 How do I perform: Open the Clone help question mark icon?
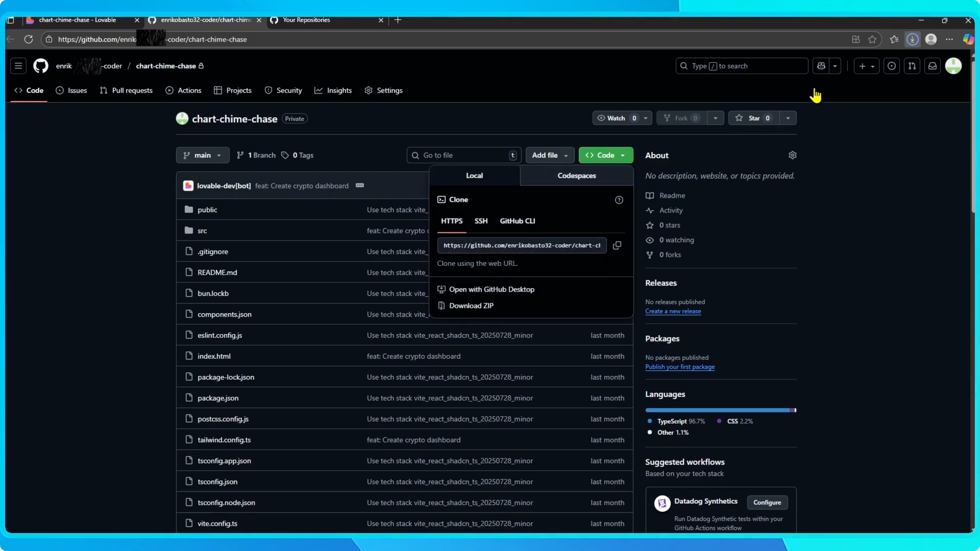click(x=619, y=200)
